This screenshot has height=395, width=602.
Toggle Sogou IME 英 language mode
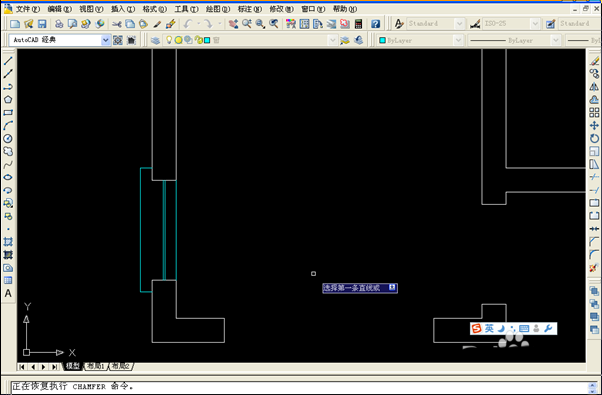489,329
